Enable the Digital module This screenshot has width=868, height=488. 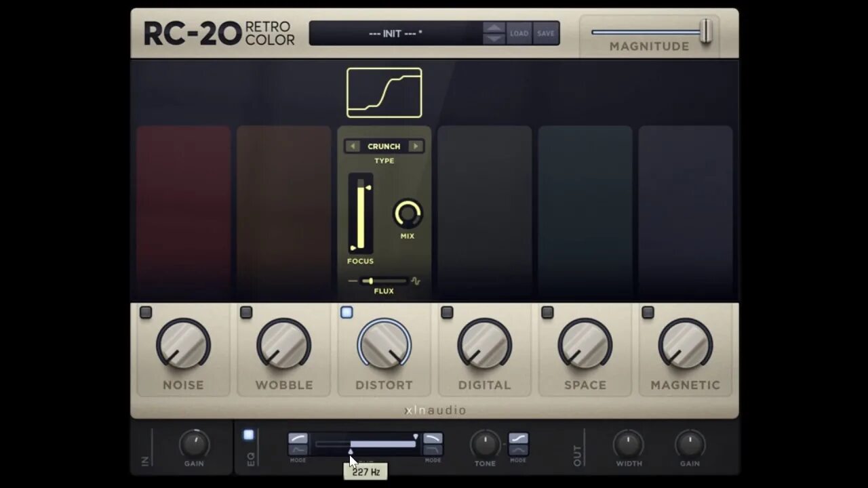pyautogui.click(x=447, y=312)
